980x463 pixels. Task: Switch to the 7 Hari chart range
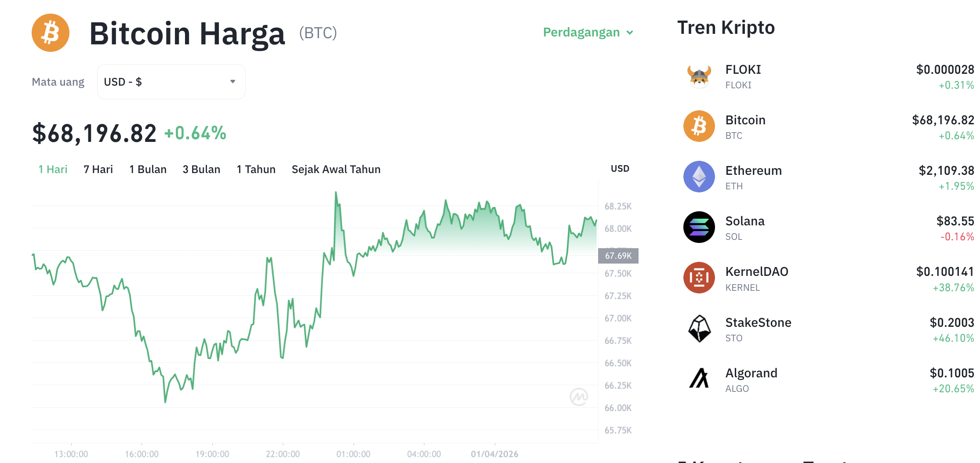[98, 169]
